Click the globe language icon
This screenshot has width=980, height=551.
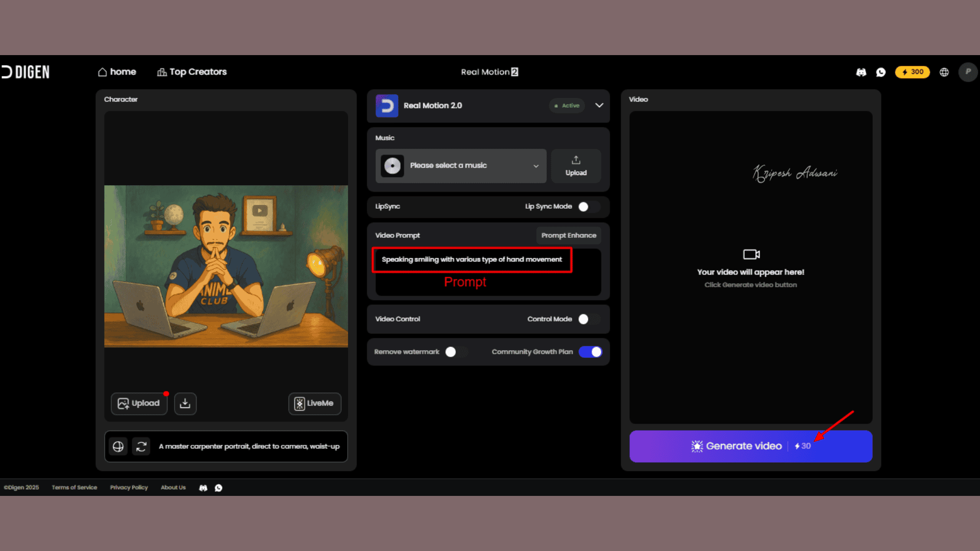pos(944,72)
